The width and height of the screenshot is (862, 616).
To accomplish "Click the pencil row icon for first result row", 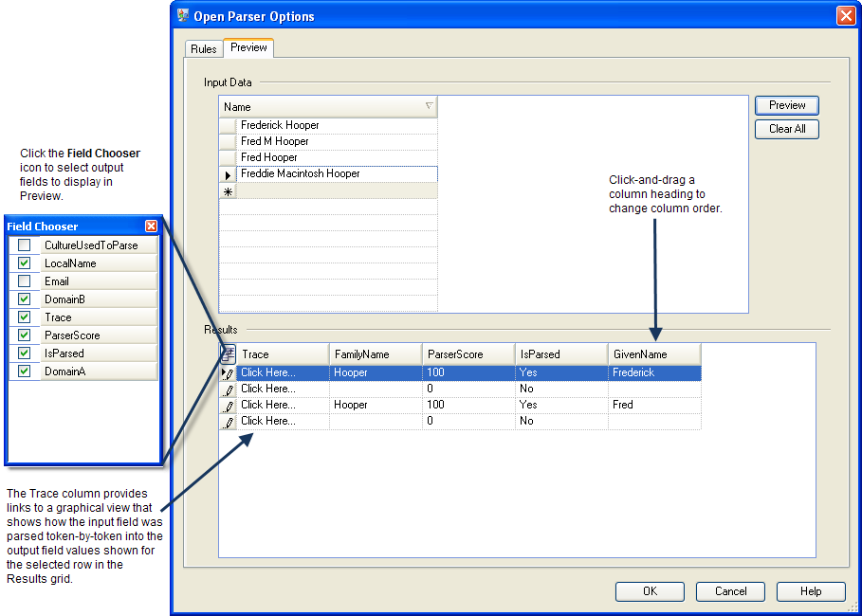I will tap(228, 373).
